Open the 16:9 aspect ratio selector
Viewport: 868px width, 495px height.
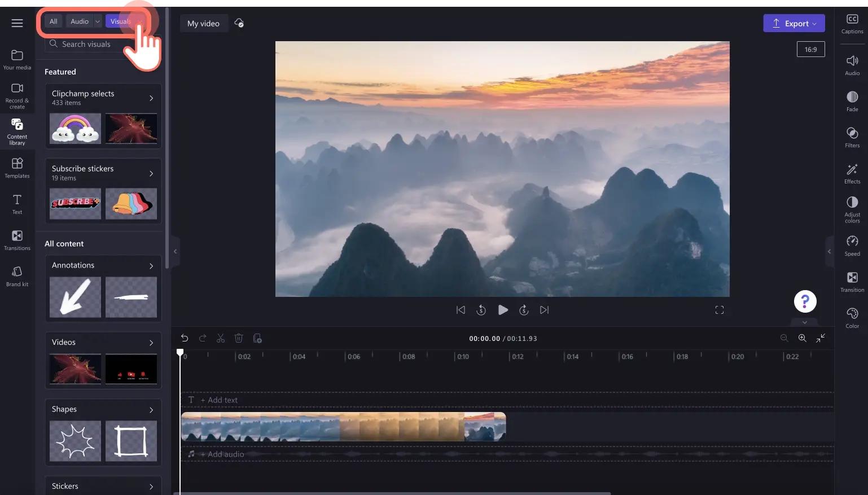(x=810, y=50)
